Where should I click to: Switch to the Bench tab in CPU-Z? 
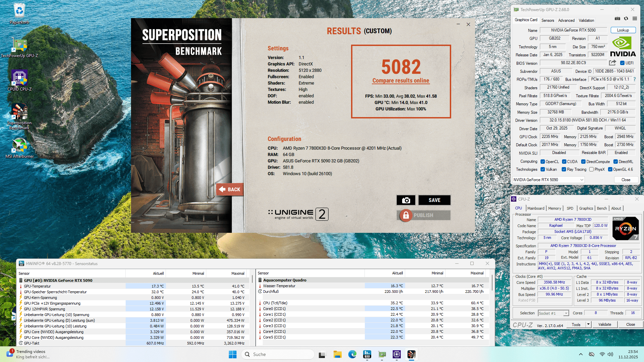tap(602, 208)
